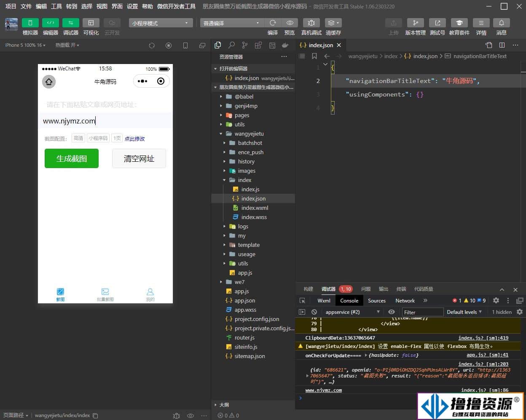Toggle the hot reload (热重载) dropdown
Screen dimensions: 526x420
click(67, 45)
